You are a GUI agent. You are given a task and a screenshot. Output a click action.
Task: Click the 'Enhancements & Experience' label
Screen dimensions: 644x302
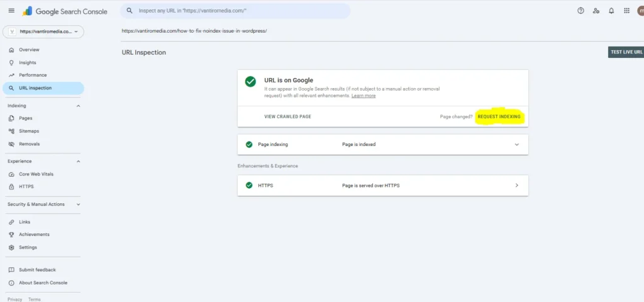point(268,166)
